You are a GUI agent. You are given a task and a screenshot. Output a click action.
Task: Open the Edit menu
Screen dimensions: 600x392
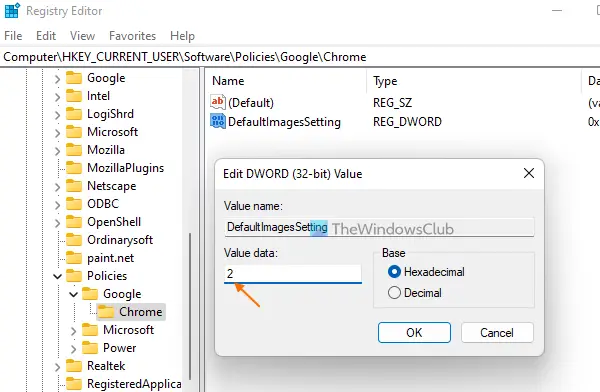tap(46, 36)
